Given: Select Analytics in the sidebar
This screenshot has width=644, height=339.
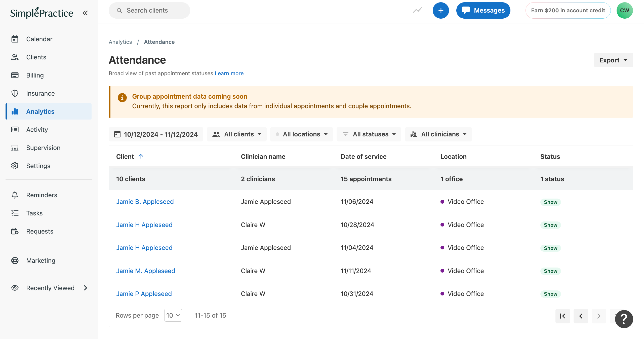Looking at the screenshot, I should tap(49, 111).
